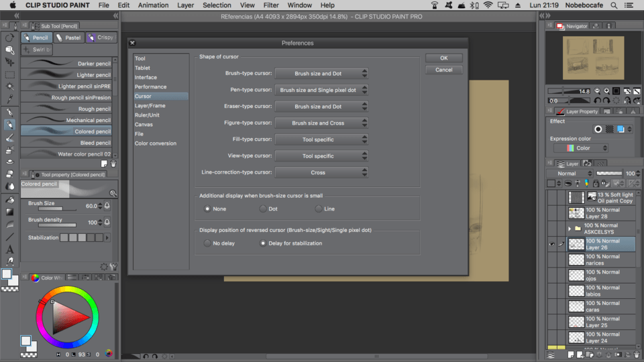The height and width of the screenshot is (362, 644).
Task: Open View-type cursor dropdown
Action: pos(321,156)
